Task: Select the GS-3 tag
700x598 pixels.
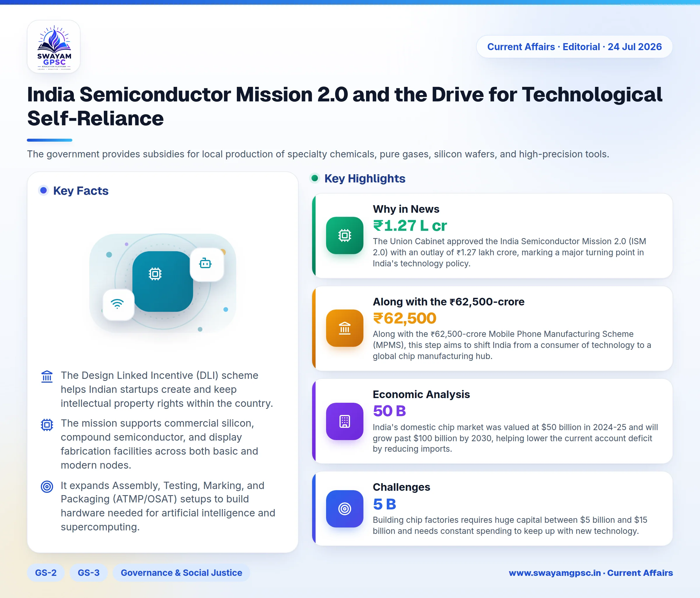Action: [88, 573]
